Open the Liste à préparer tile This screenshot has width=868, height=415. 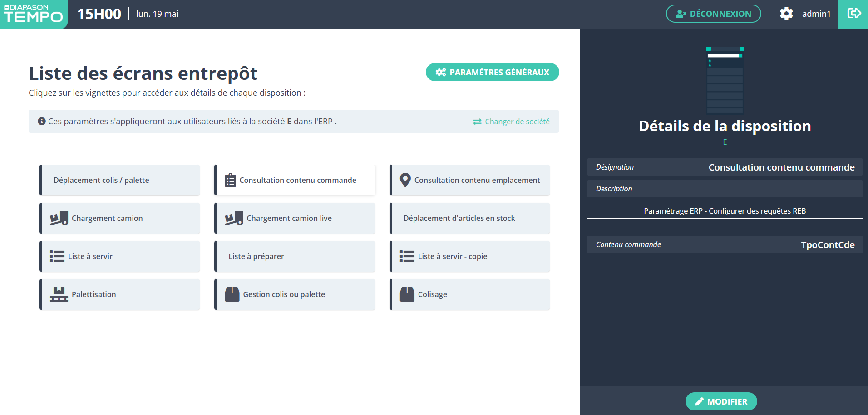(295, 256)
